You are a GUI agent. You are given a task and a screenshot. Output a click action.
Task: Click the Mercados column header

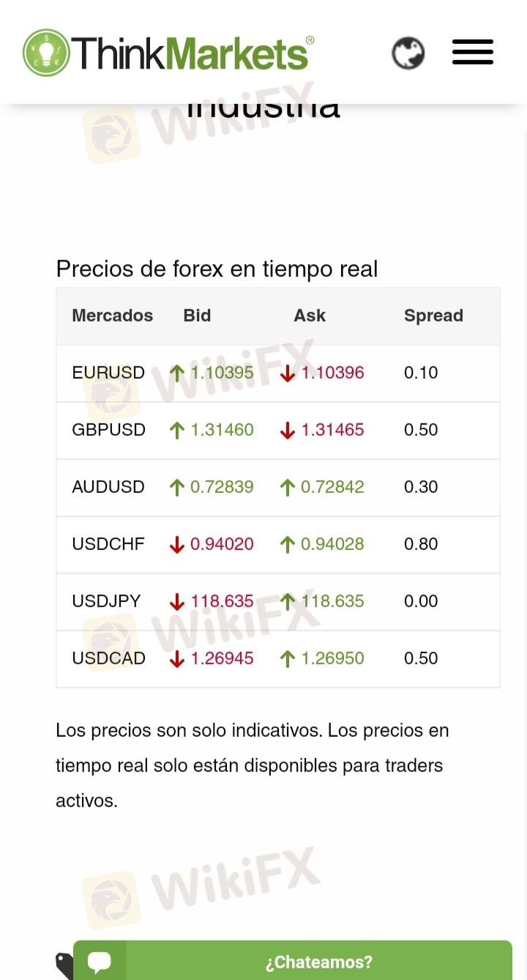[112, 316]
